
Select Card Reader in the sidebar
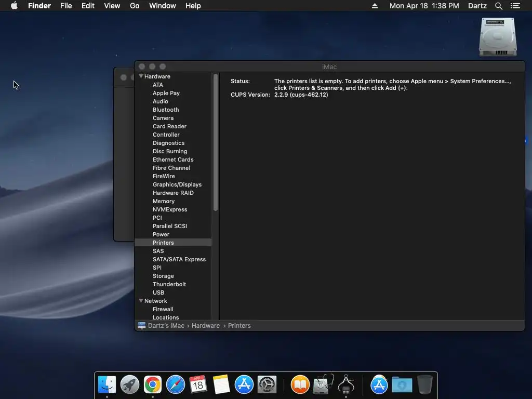tap(169, 126)
